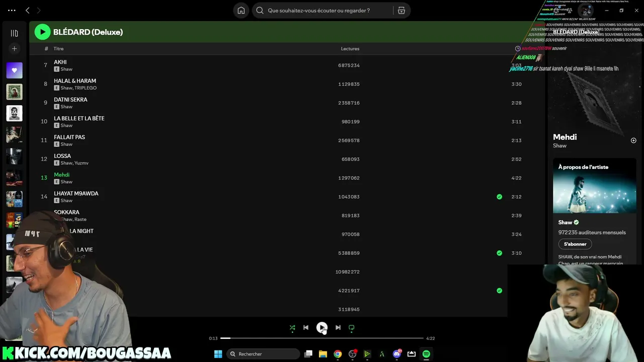644x362 pixels.
Task: Open the Spotify Home page
Action: (x=242, y=10)
